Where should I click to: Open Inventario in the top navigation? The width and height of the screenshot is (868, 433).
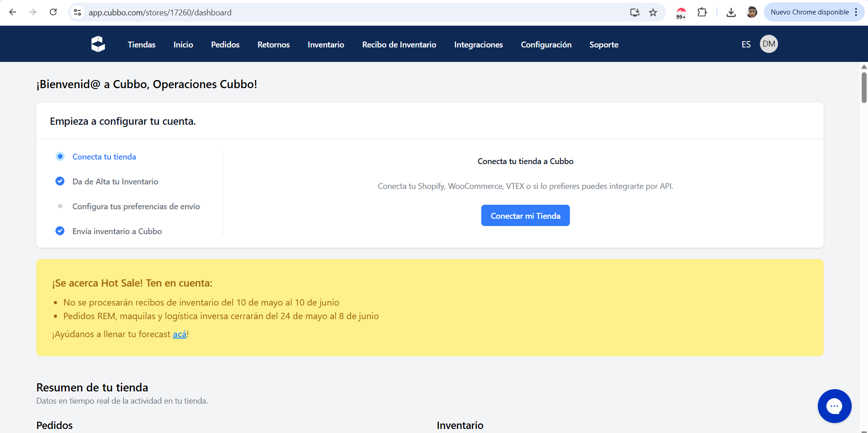click(326, 44)
